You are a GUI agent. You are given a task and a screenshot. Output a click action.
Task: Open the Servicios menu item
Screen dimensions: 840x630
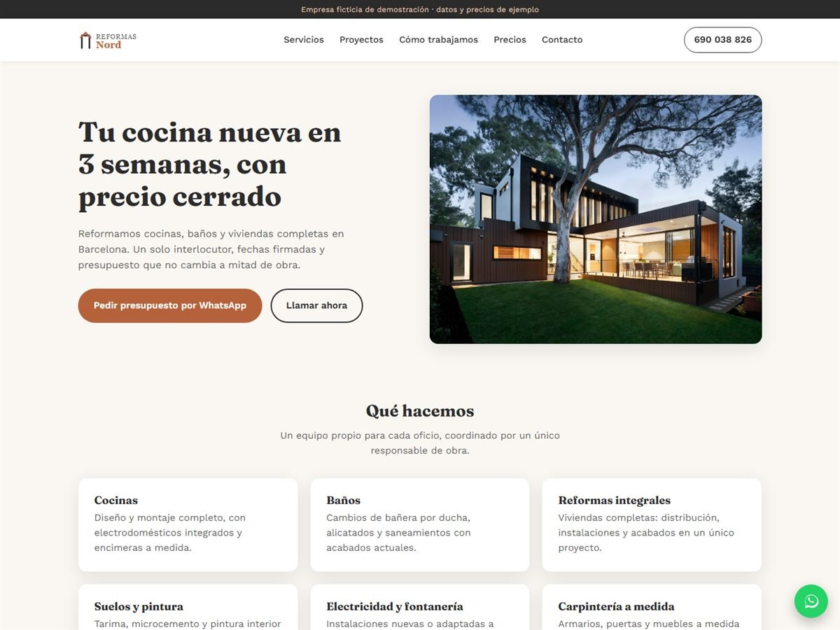tap(304, 40)
